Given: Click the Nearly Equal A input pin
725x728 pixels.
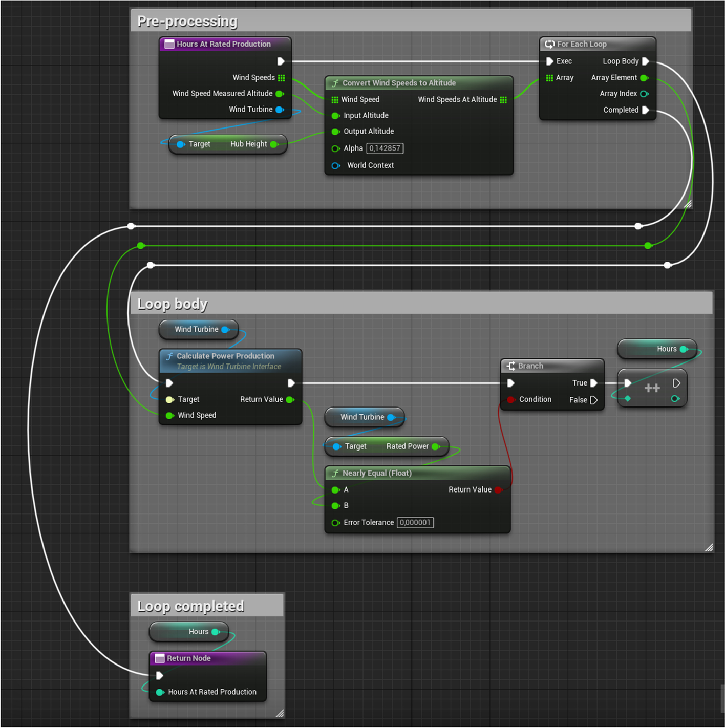Looking at the screenshot, I should tap(335, 490).
